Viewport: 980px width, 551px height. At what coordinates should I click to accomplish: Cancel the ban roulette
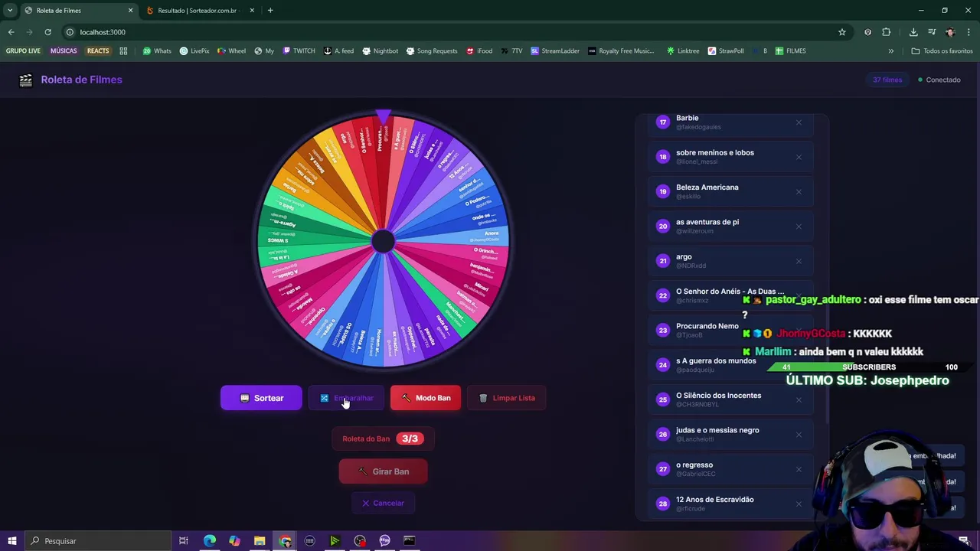click(383, 503)
